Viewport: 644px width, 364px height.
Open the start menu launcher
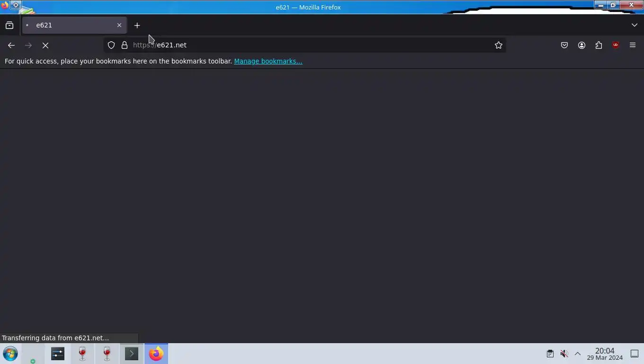pos(10,354)
